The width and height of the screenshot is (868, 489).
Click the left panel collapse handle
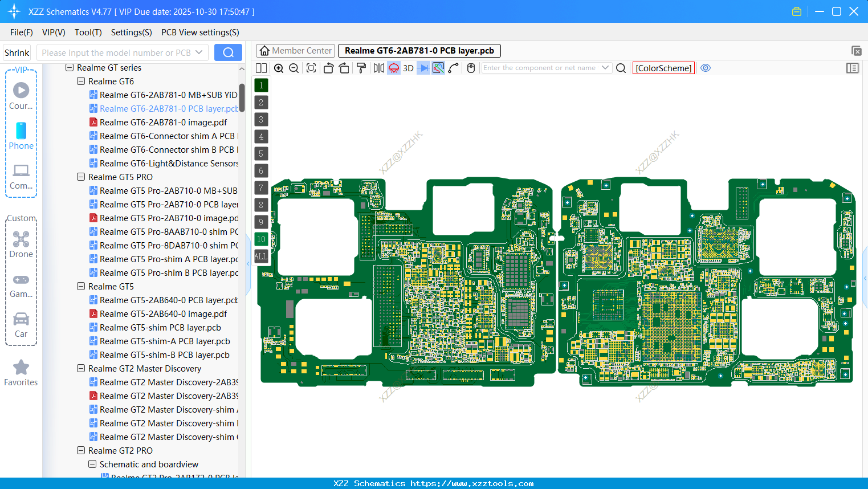[x=248, y=264]
